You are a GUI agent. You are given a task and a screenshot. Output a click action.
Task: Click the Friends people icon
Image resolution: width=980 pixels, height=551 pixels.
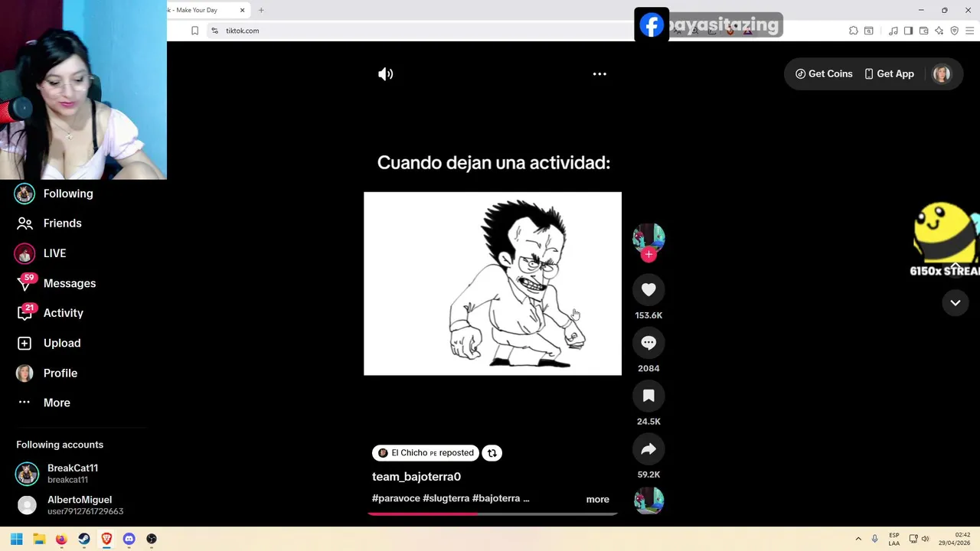[x=24, y=223]
